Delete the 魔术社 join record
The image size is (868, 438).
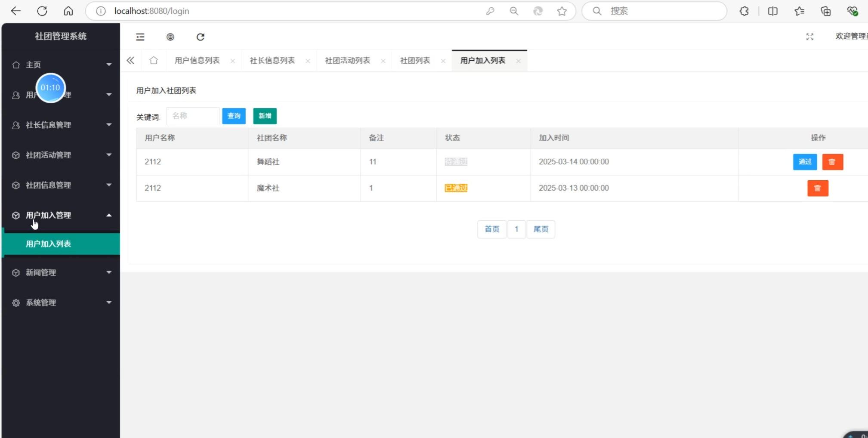click(x=817, y=188)
